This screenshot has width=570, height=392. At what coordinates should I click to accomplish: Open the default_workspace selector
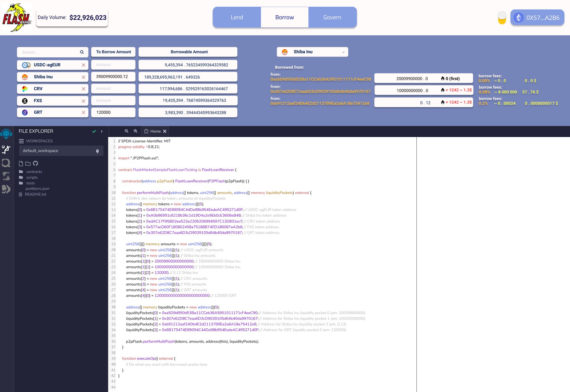tap(61, 151)
